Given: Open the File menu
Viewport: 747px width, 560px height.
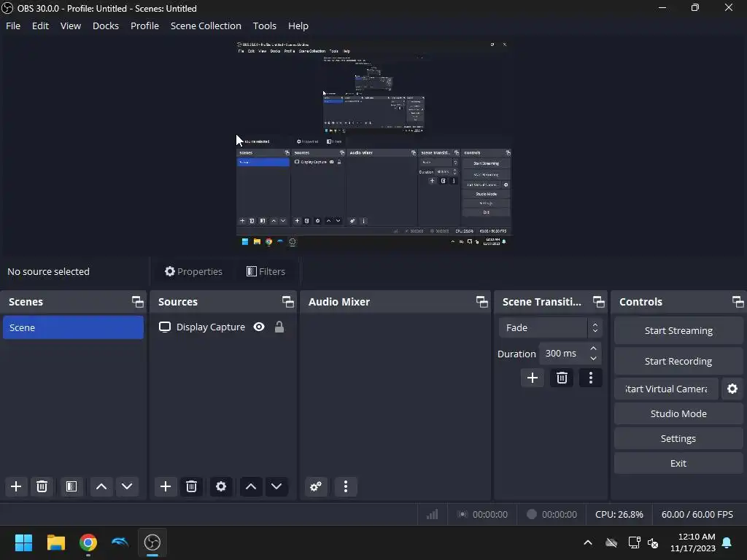Looking at the screenshot, I should [x=13, y=26].
